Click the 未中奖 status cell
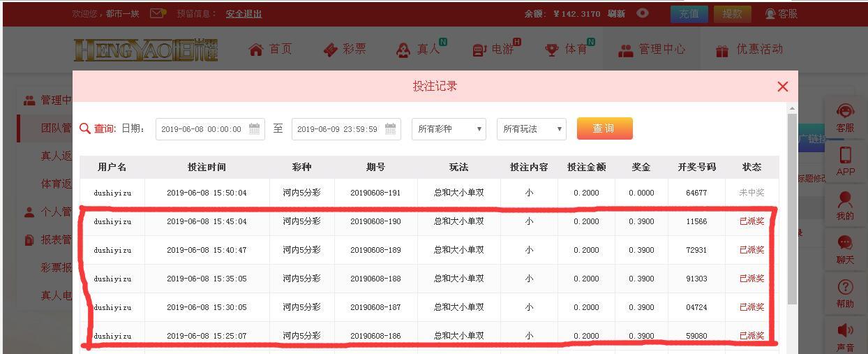The image size is (868, 354). coord(752,193)
